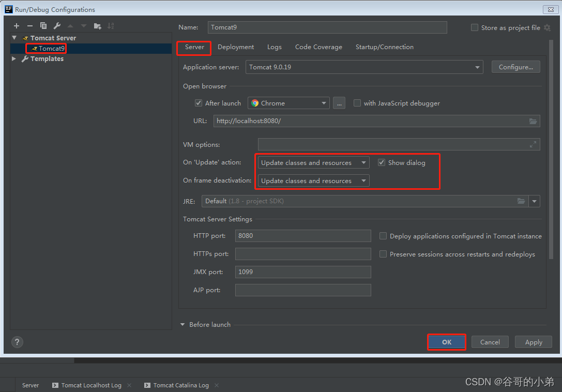Toggle Store as project file checkbox
Screen dimensions: 562x392
tap(475, 27)
